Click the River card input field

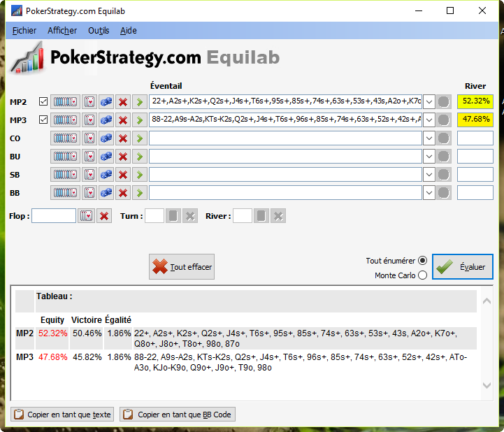pyautogui.click(x=243, y=216)
